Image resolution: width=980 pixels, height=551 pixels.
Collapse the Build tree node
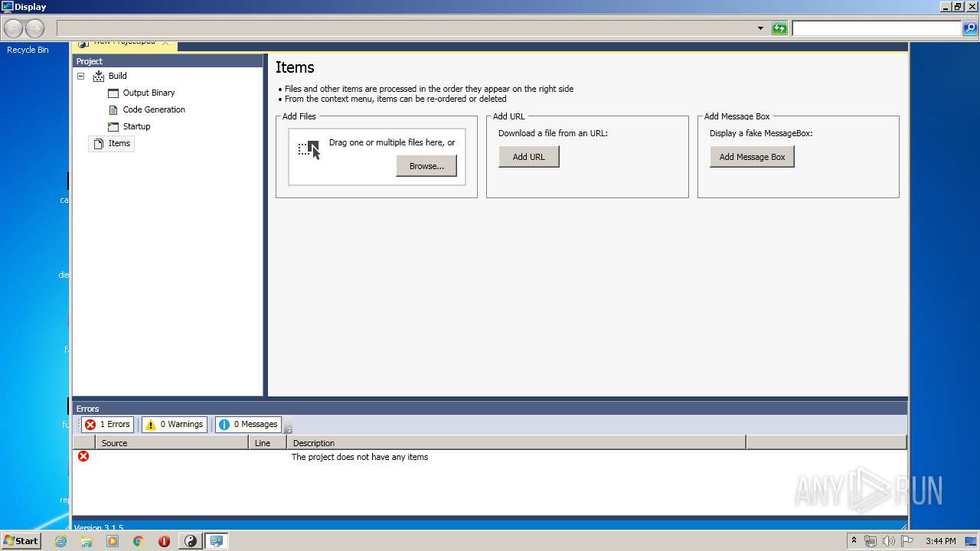[x=80, y=76]
